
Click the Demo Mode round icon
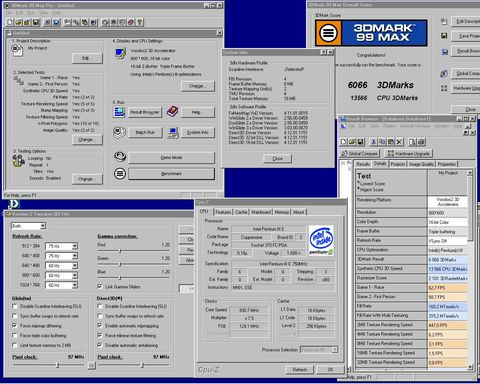pyautogui.click(x=120, y=157)
